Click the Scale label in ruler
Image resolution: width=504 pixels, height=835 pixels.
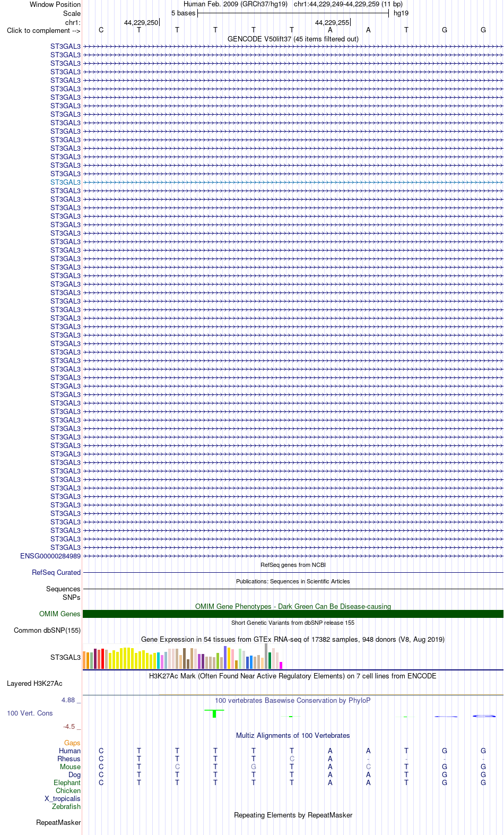click(72, 13)
